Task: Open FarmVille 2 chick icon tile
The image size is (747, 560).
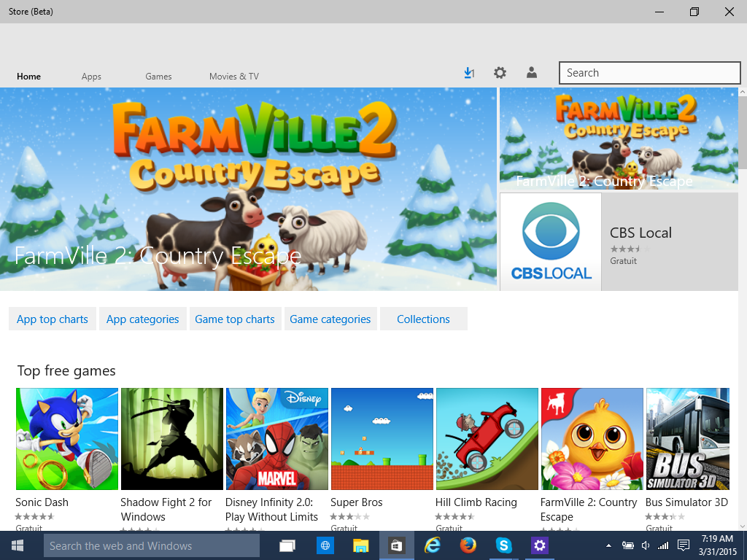Action: 592,438
